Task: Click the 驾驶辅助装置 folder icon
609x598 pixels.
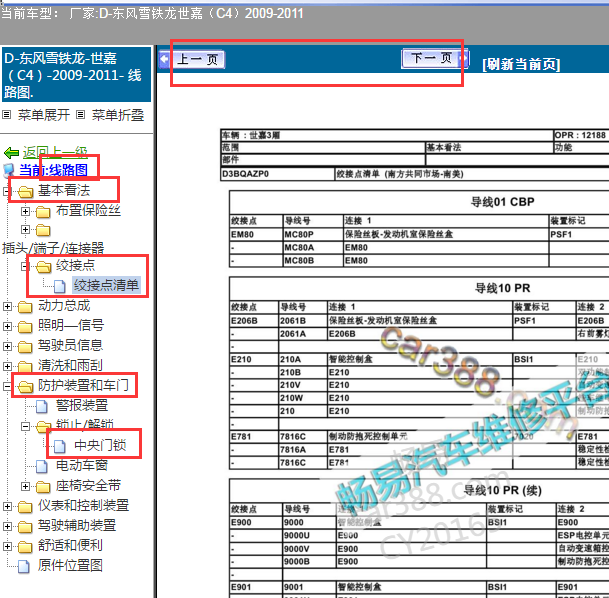Action: pos(25,527)
